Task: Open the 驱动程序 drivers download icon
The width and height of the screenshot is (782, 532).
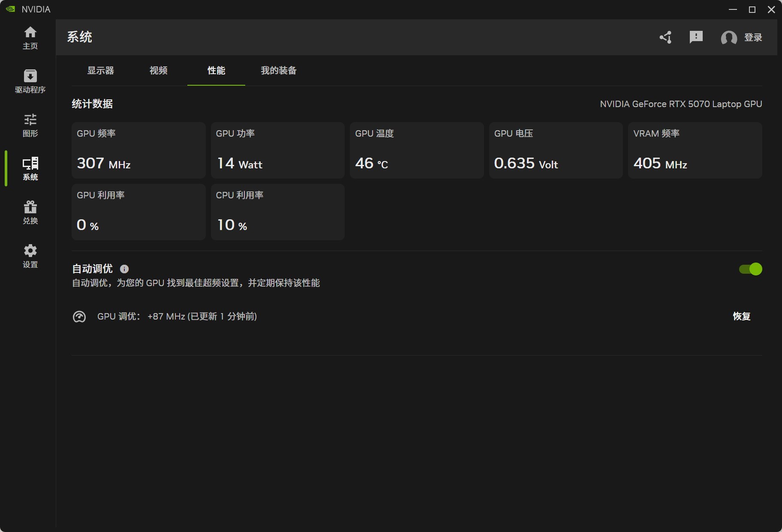Action: pyautogui.click(x=30, y=76)
